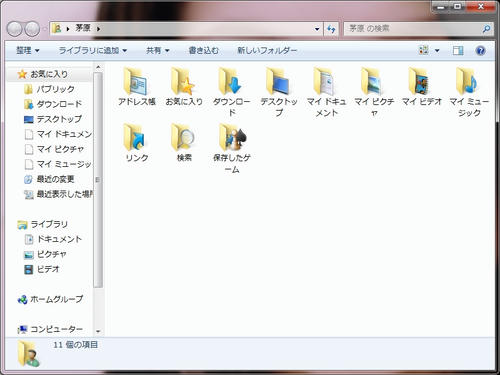
Task: Open the お気に入り folder icon in file pane
Action: (x=184, y=87)
